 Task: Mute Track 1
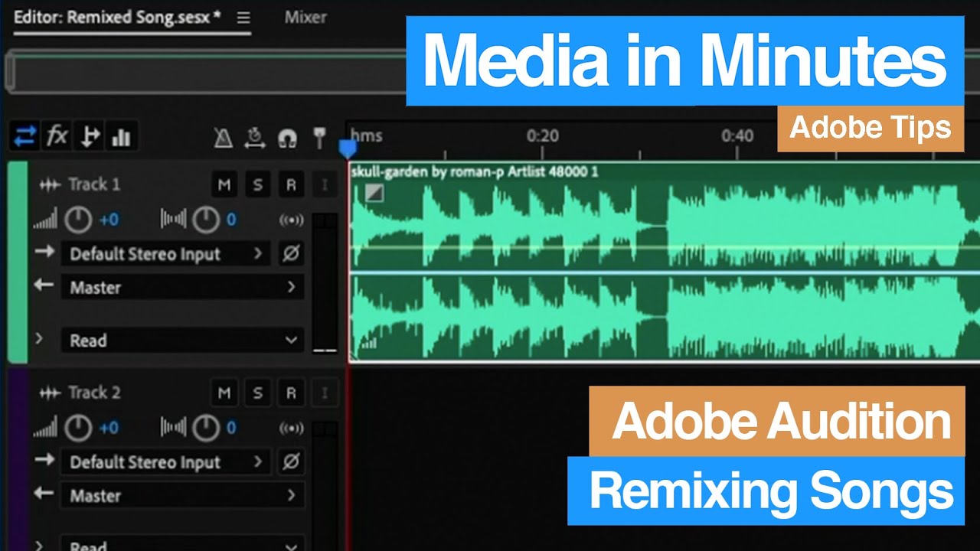coord(224,184)
